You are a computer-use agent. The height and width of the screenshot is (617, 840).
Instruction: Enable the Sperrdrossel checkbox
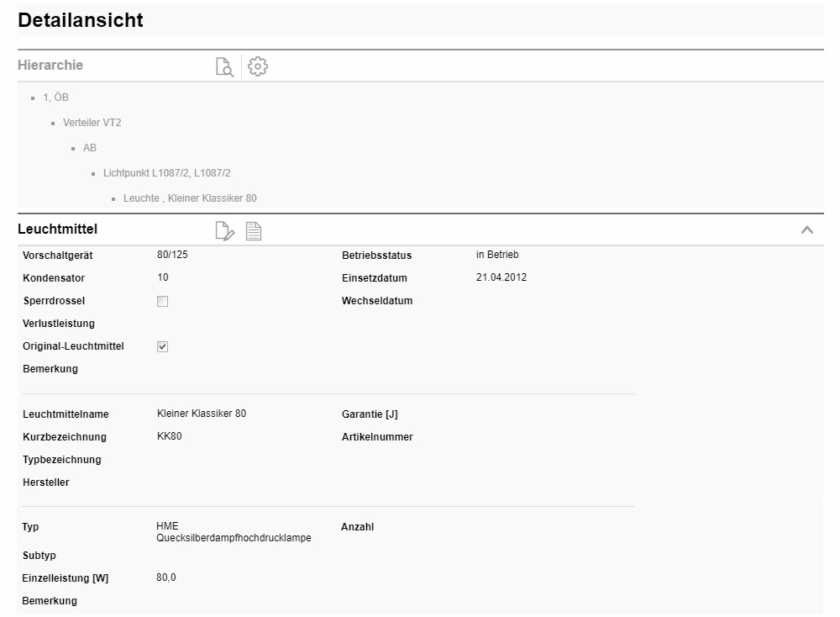pyautogui.click(x=163, y=301)
